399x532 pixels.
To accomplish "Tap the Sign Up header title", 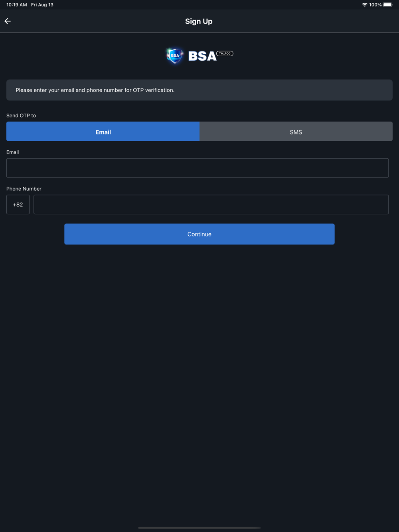I will click(x=199, y=22).
